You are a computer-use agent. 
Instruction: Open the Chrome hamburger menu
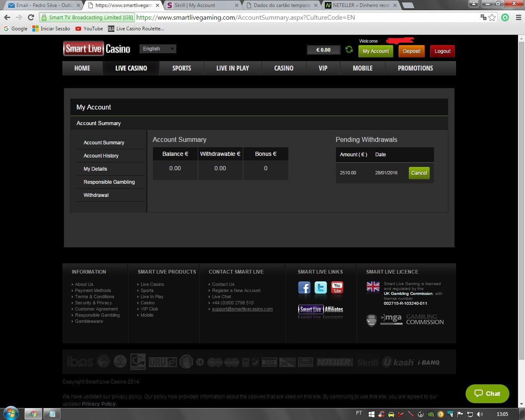518,18
